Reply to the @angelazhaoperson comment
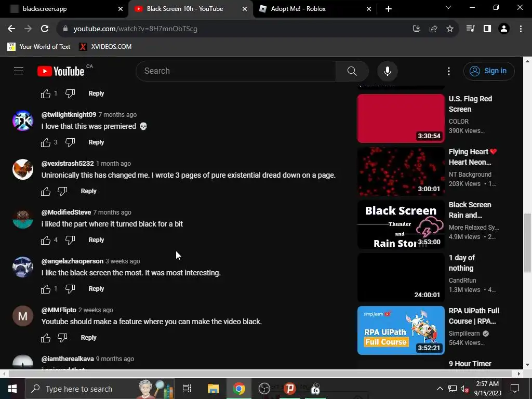The height and width of the screenshot is (399, 532). tap(96, 289)
